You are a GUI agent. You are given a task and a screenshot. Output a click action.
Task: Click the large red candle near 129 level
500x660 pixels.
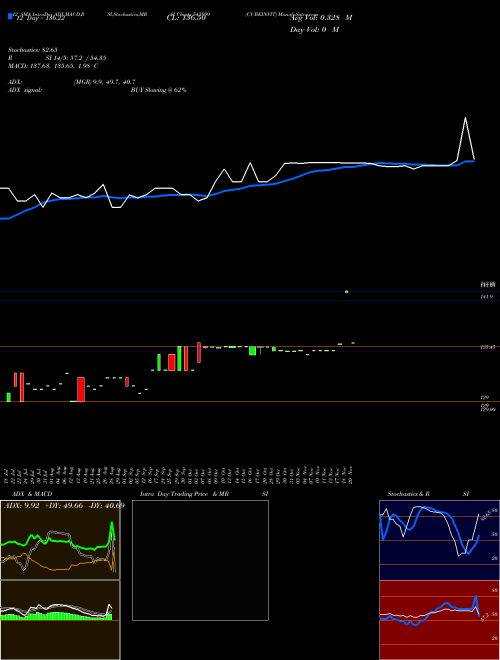tap(81, 389)
